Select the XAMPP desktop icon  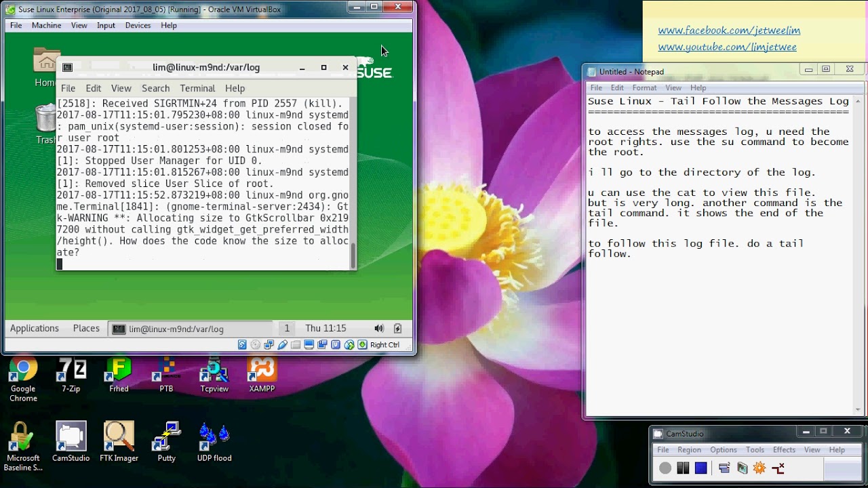click(x=262, y=375)
